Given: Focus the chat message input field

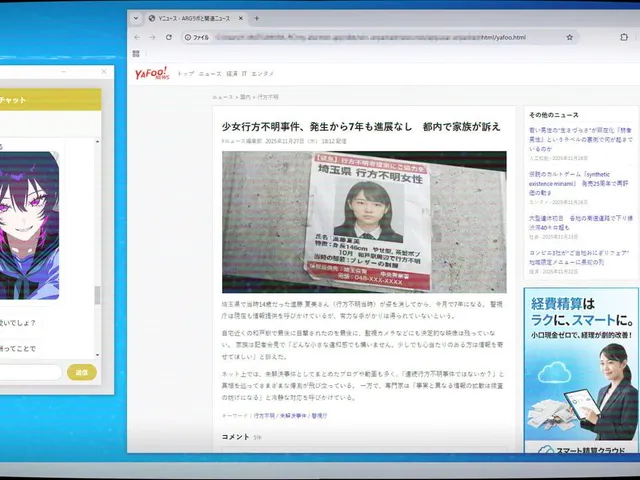Looking at the screenshot, I should tap(29, 372).
